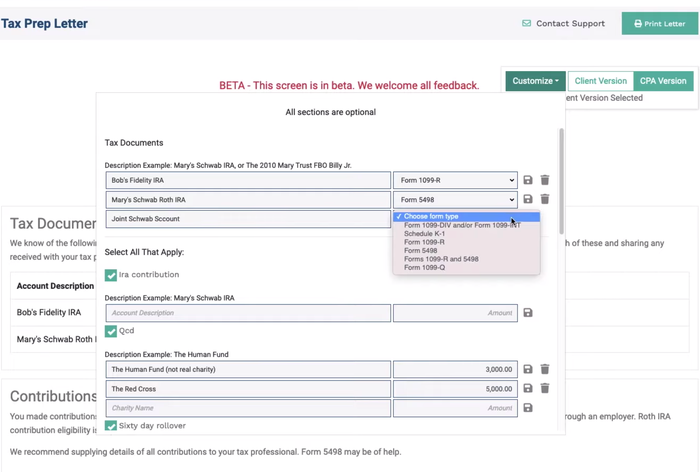
Task: Toggle the Qcd checkbox
Action: (111, 331)
